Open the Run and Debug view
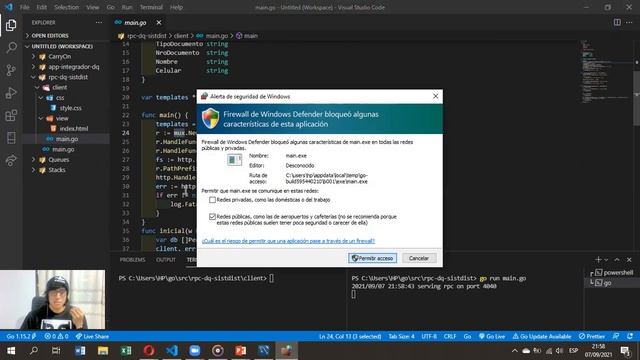This screenshot has width=640, height=360. pyautogui.click(x=11, y=93)
